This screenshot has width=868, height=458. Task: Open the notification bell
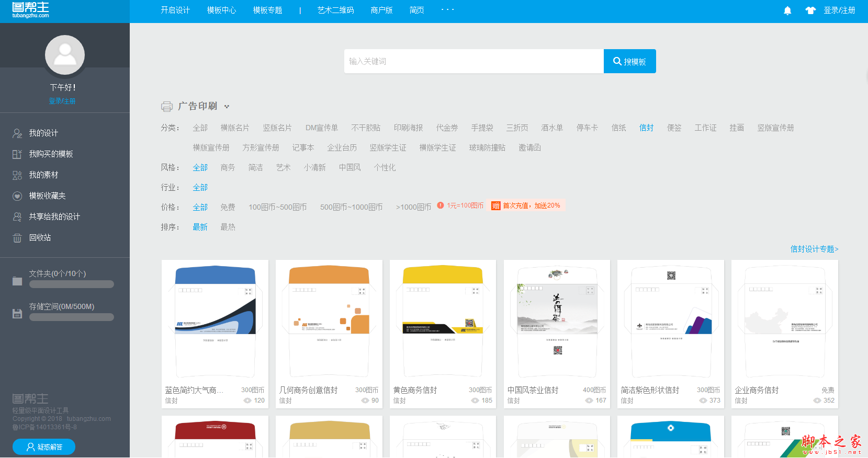[787, 10]
